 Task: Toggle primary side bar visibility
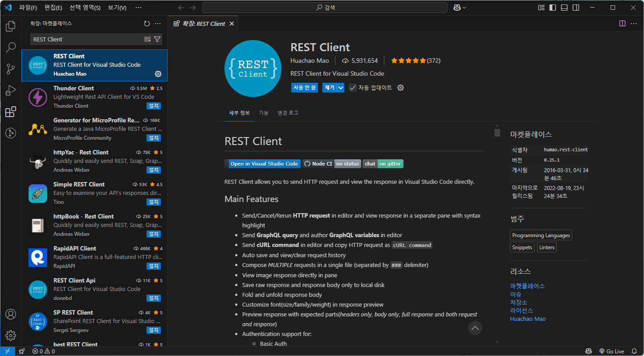coord(553,8)
